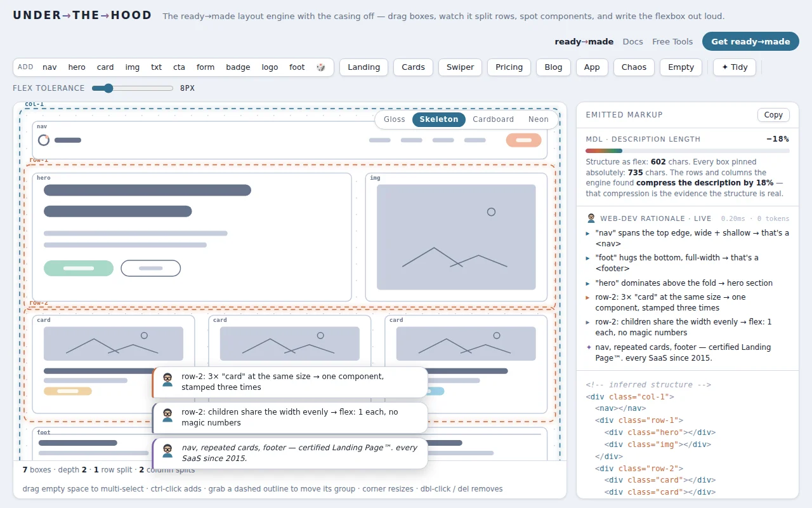Add an img box

(x=133, y=67)
